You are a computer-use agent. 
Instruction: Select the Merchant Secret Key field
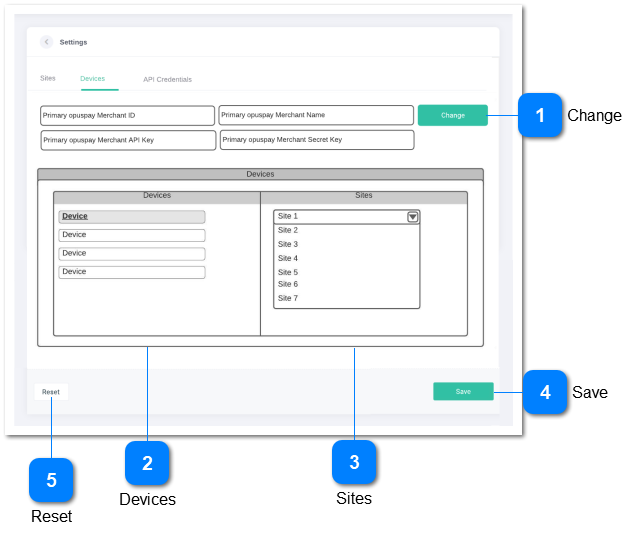[x=316, y=140]
